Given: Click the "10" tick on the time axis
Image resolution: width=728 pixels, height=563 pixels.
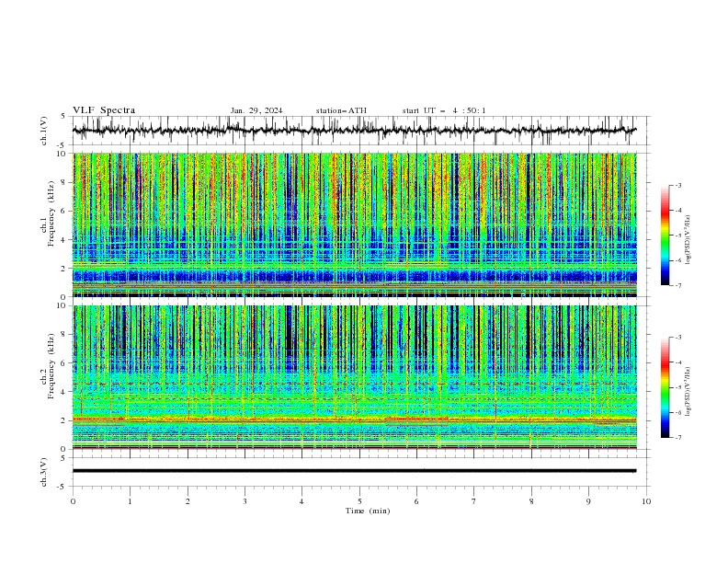Looking at the screenshot, I should 646,501.
